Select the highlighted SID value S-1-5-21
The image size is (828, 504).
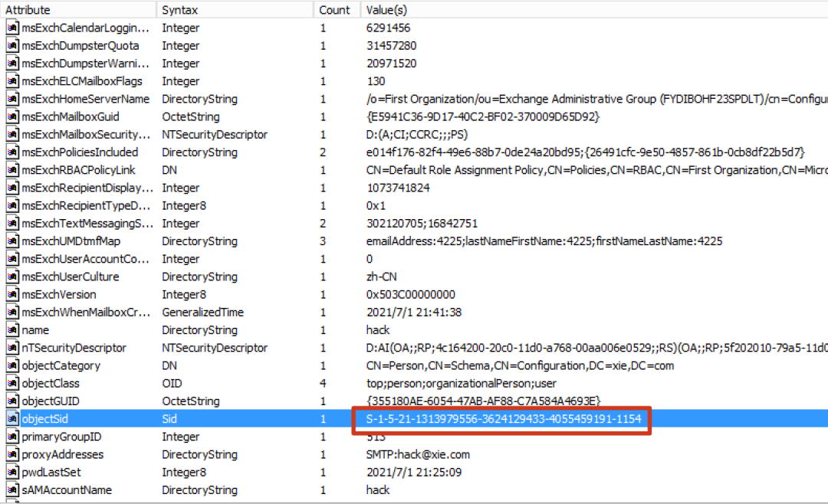pyautogui.click(x=503, y=419)
